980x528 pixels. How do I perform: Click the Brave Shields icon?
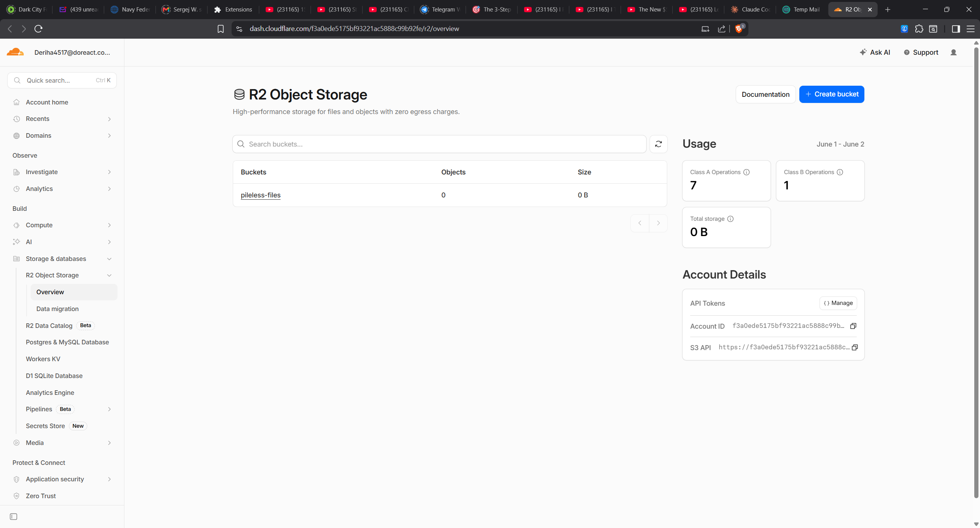click(x=739, y=29)
